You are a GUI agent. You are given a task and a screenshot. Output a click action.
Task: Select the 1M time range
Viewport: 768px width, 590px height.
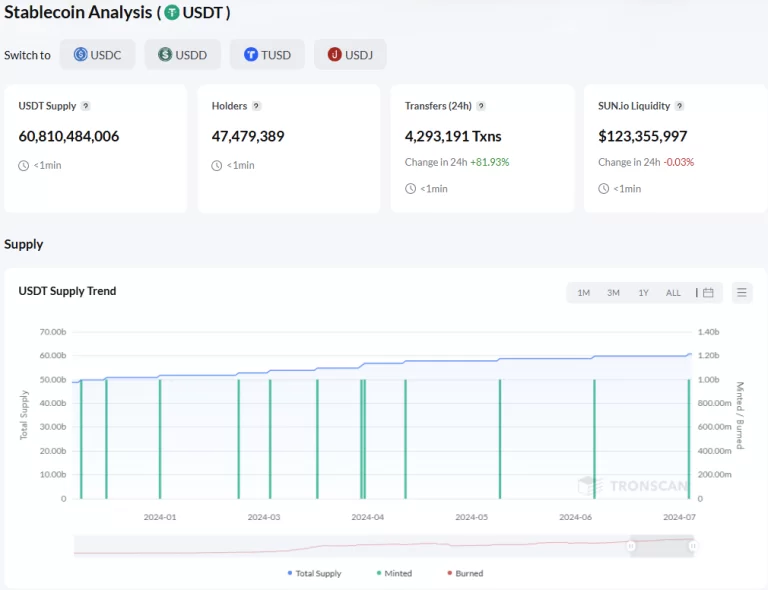click(583, 293)
